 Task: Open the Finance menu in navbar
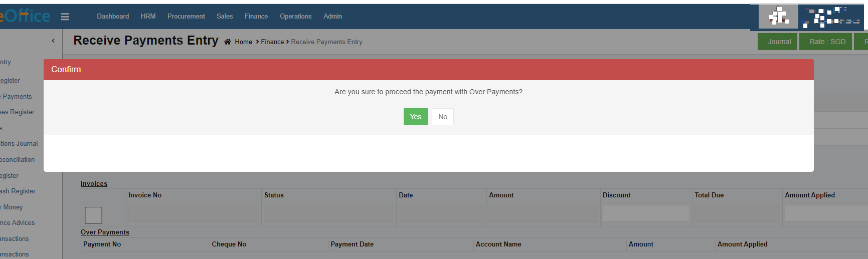tap(256, 17)
